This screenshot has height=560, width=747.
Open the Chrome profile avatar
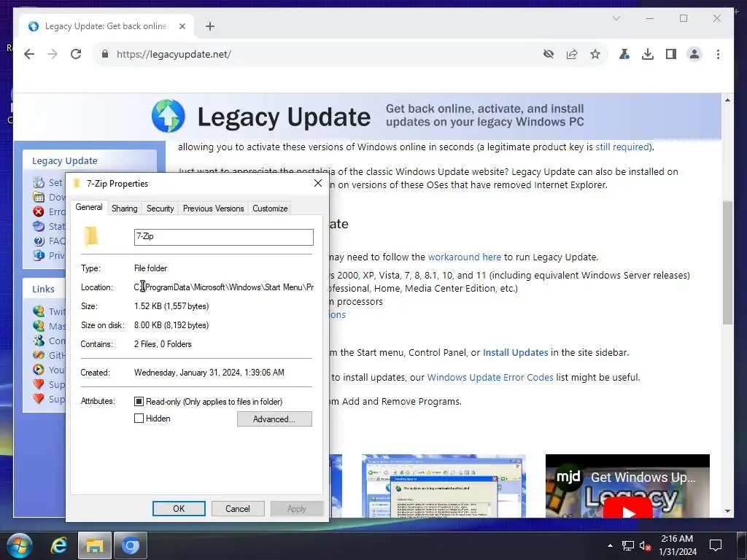[694, 54]
